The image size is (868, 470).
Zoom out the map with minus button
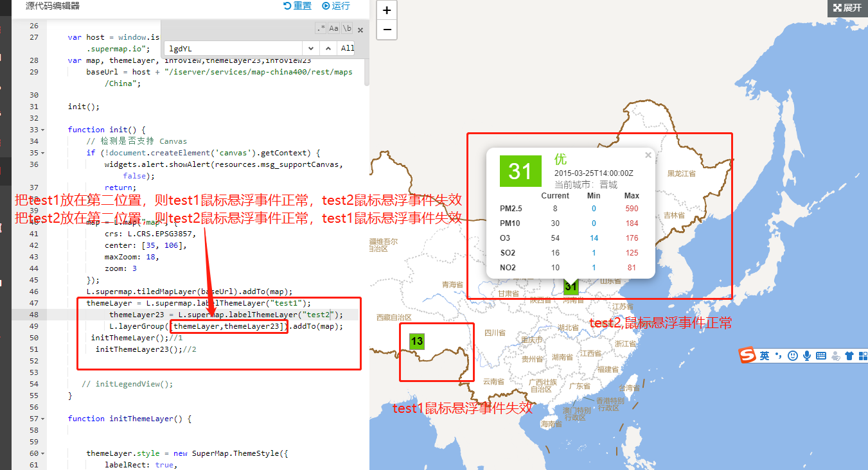386,30
